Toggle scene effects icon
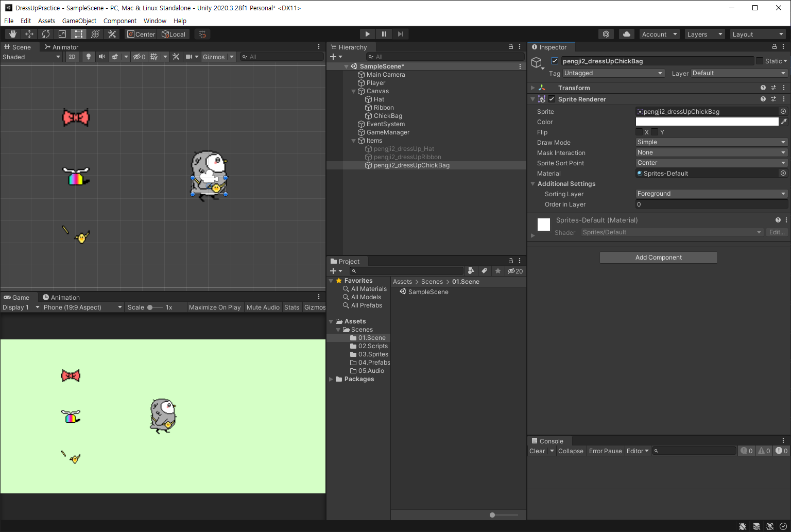 (115, 57)
